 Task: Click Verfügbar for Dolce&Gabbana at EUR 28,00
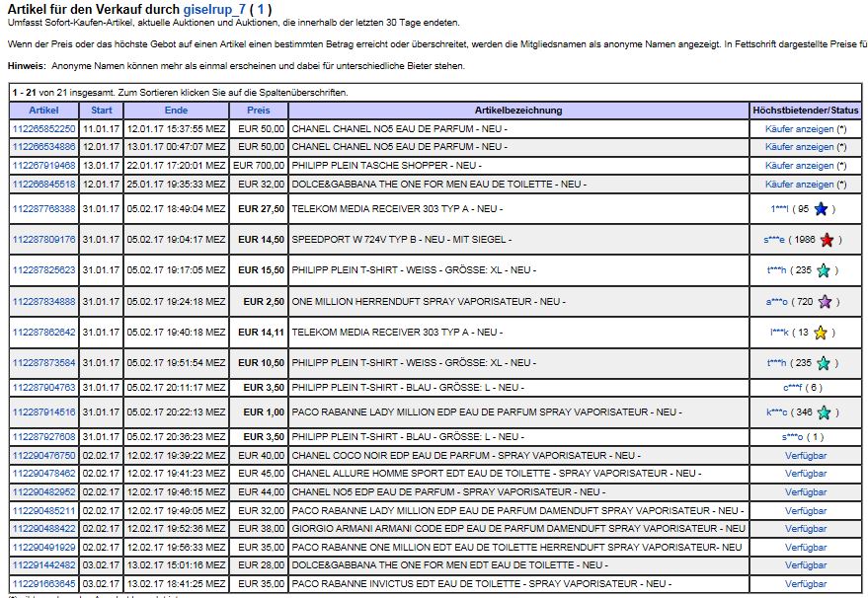(x=806, y=565)
